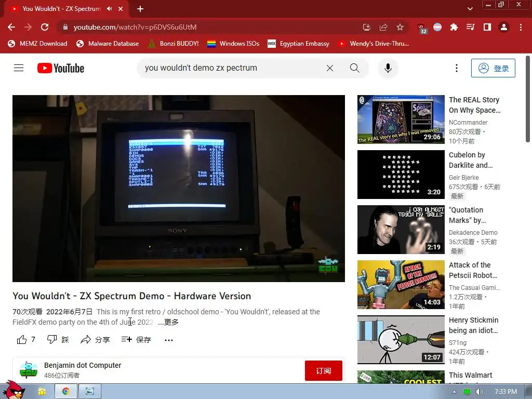Open Attack of the Petscii Robots thumbnail
This screenshot has width=532, height=399.
[401, 285]
